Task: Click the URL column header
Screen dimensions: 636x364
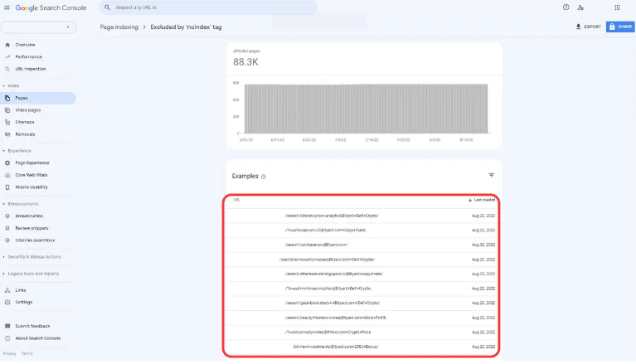Action: [x=236, y=200]
